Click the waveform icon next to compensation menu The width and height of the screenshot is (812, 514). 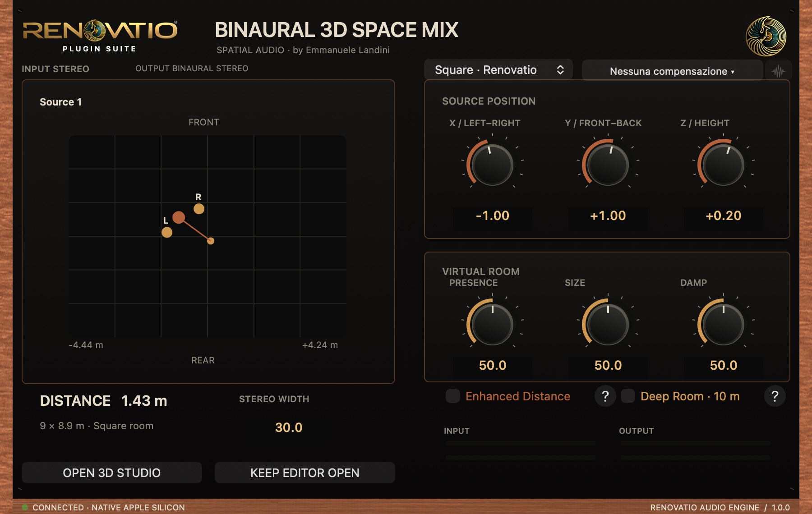(778, 71)
